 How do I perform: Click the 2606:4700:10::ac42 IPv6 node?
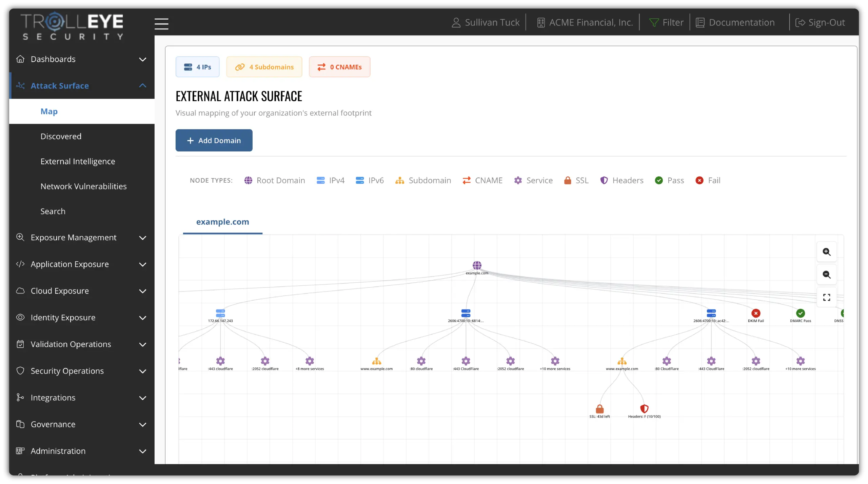coord(711,313)
